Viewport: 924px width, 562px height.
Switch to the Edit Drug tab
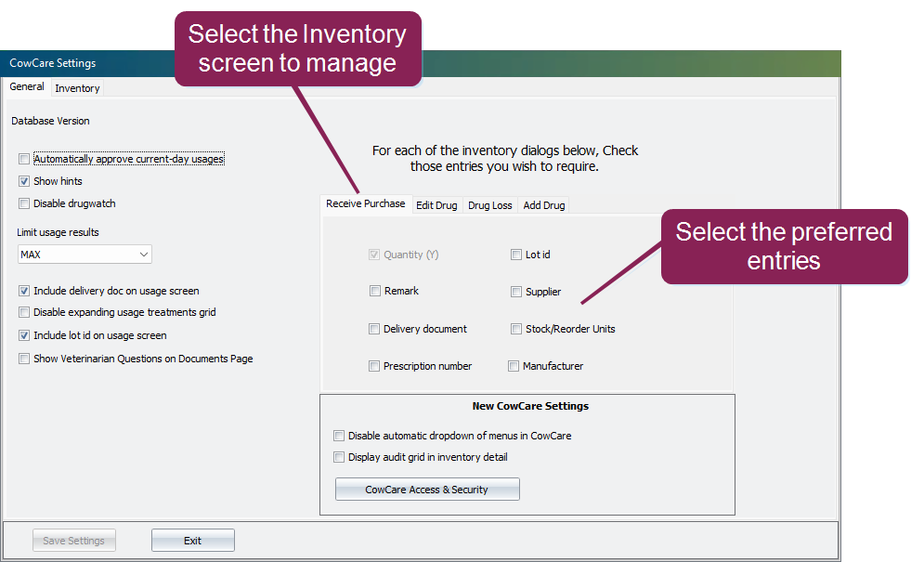coord(436,205)
